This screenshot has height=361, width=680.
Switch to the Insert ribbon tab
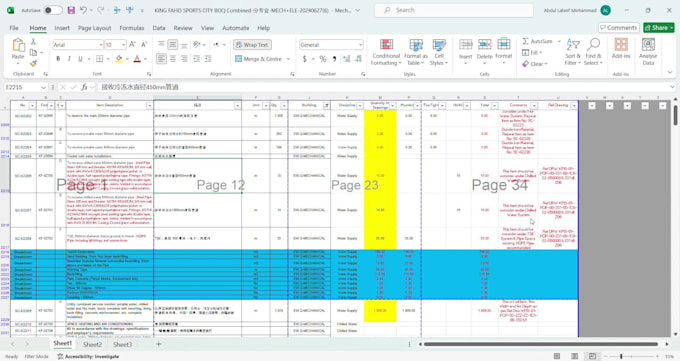[x=62, y=28]
